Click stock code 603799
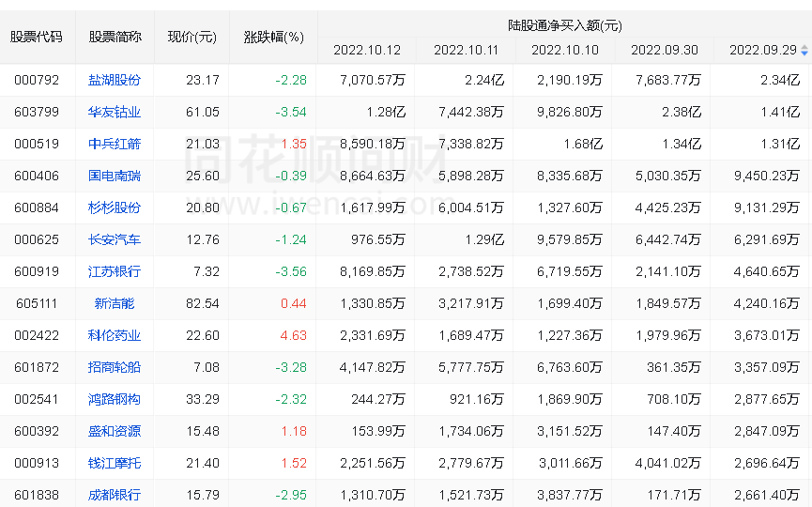 pyautogui.click(x=37, y=112)
